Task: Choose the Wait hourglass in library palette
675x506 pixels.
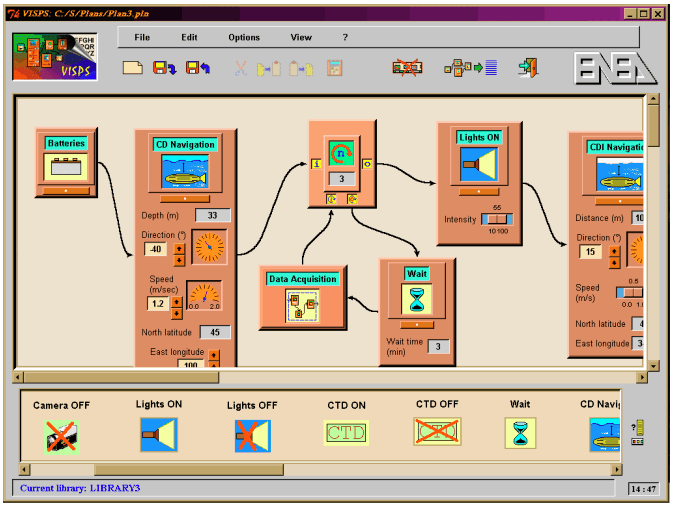Action: (520, 433)
